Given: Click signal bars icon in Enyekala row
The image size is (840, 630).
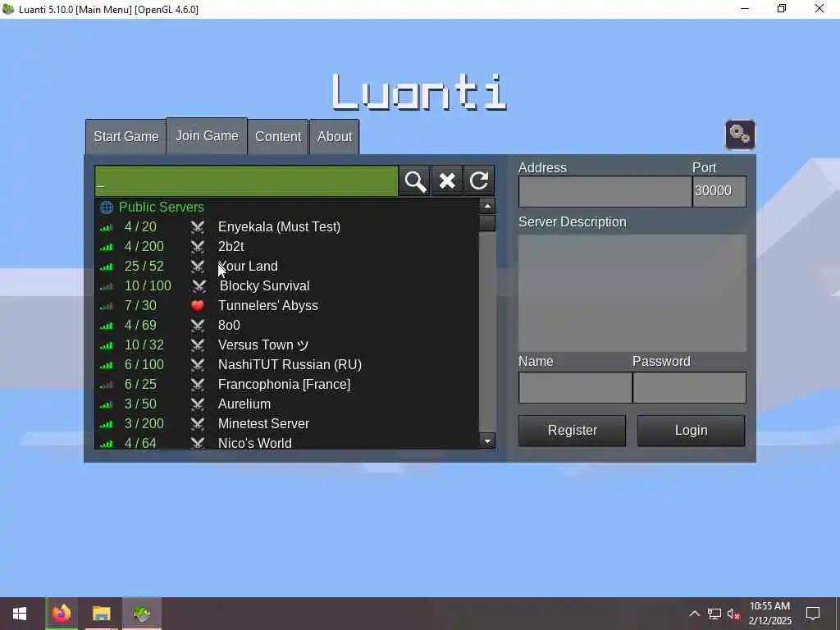Looking at the screenshot, I should click(107, 228).
